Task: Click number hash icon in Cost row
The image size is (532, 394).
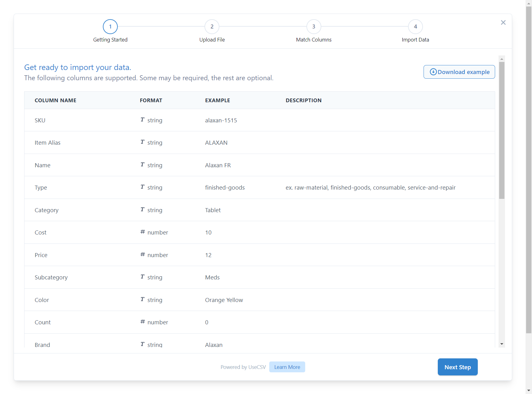Action: click(143, 232)
